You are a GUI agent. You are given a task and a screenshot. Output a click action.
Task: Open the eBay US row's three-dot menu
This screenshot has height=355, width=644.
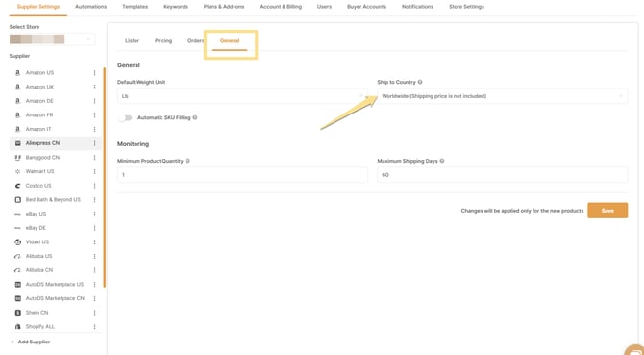click(x=94, y=214)
